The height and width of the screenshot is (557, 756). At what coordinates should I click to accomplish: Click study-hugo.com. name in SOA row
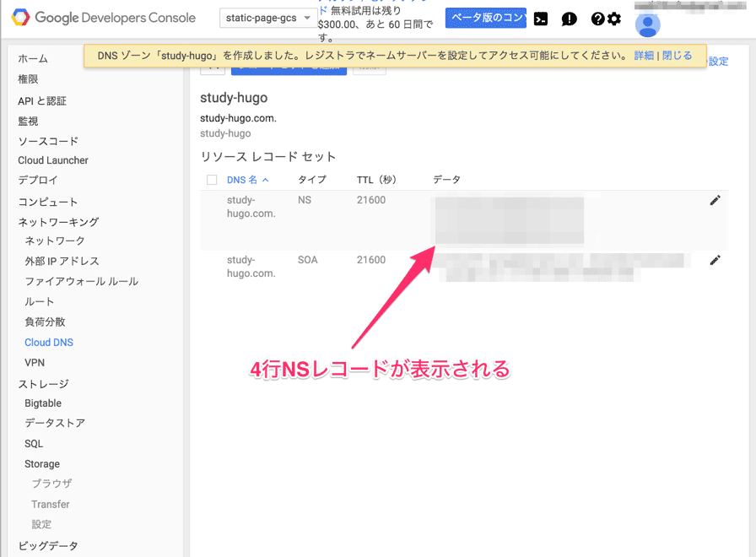pos(251,267)
